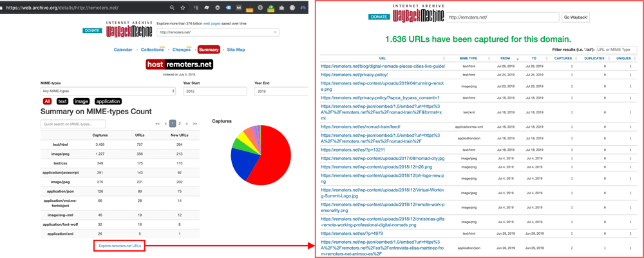The height and width of the screenshot is (258, 644).
Task: Open the digital-nomads-places-cities-live-guide link
Action: (x=383, y=66)
